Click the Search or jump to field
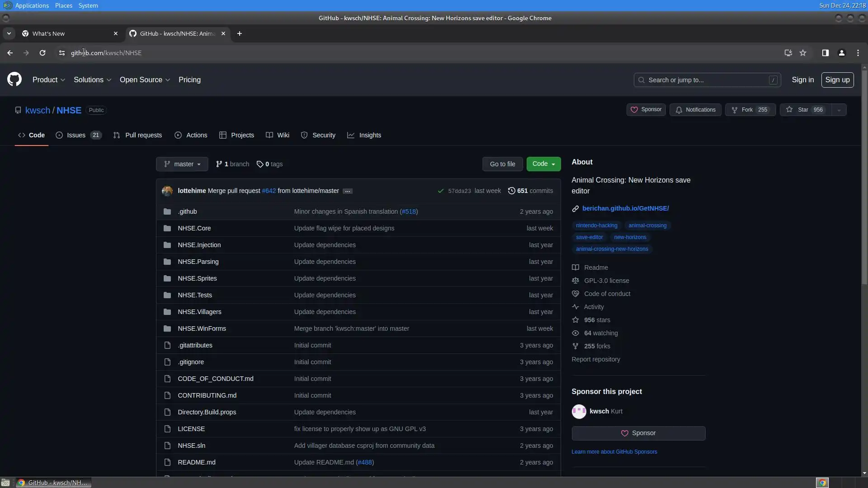 (x=707, y=80)
